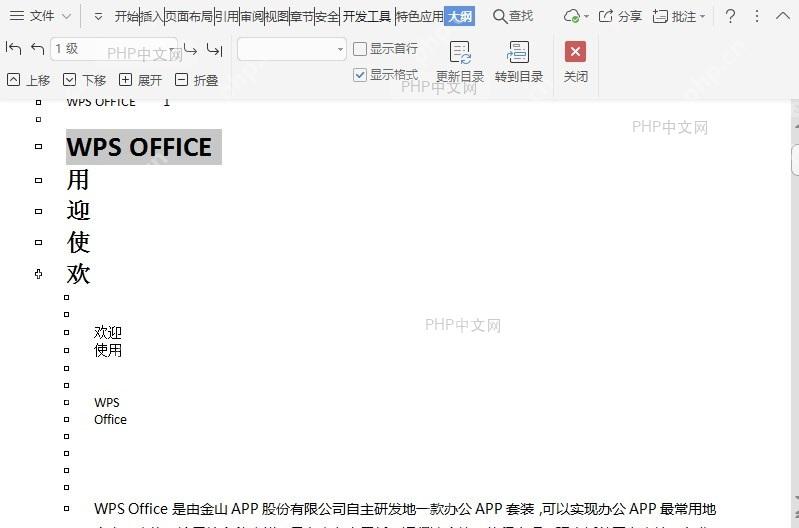Viewport: 799px width, 528px height.
Task: Switch to the 审阅 tab
Action: (x=251, y=17)
